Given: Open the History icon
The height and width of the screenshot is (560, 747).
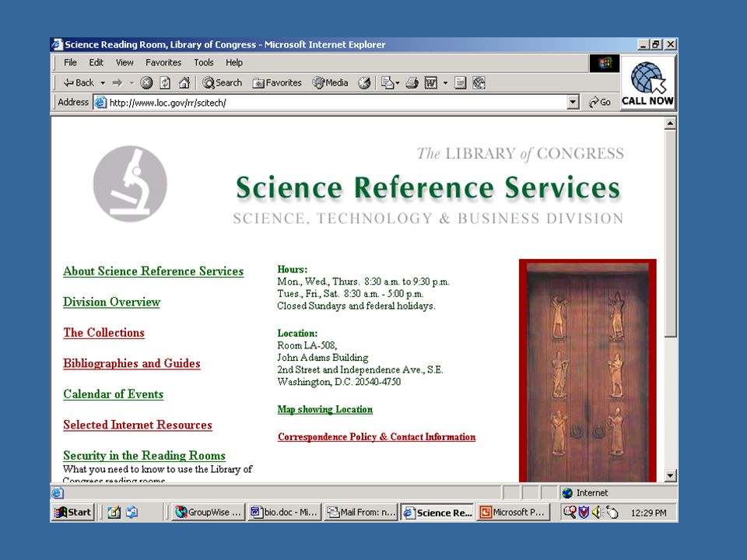Looking at the screenshot, I should click(x=364, y=83).
